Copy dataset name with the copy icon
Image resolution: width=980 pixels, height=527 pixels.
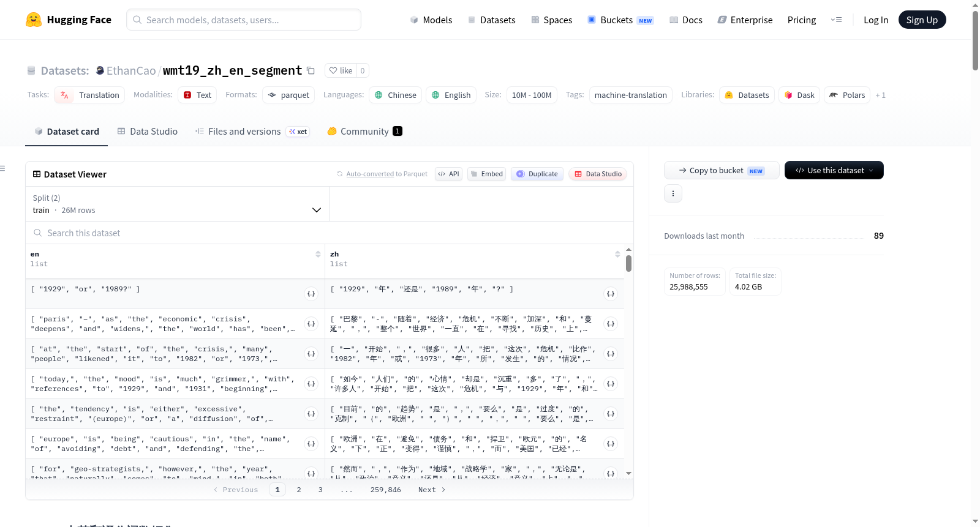click(x=311, y=70)
